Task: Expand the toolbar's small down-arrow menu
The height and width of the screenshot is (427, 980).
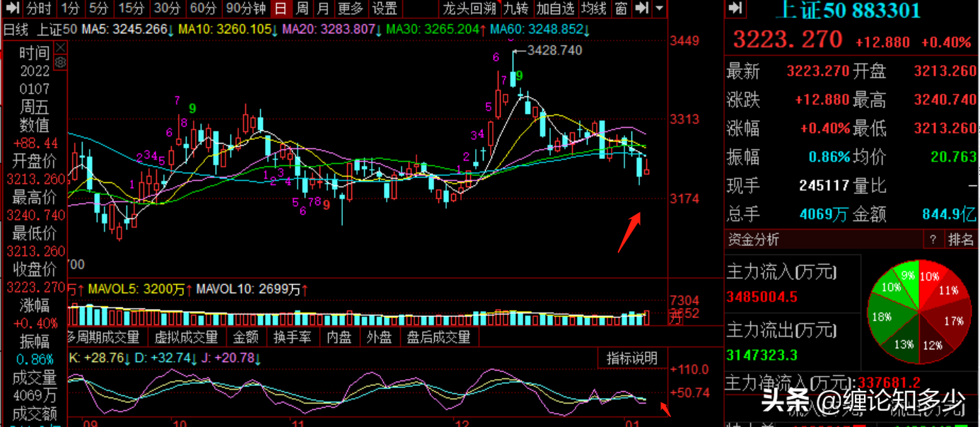Action: 660,8
